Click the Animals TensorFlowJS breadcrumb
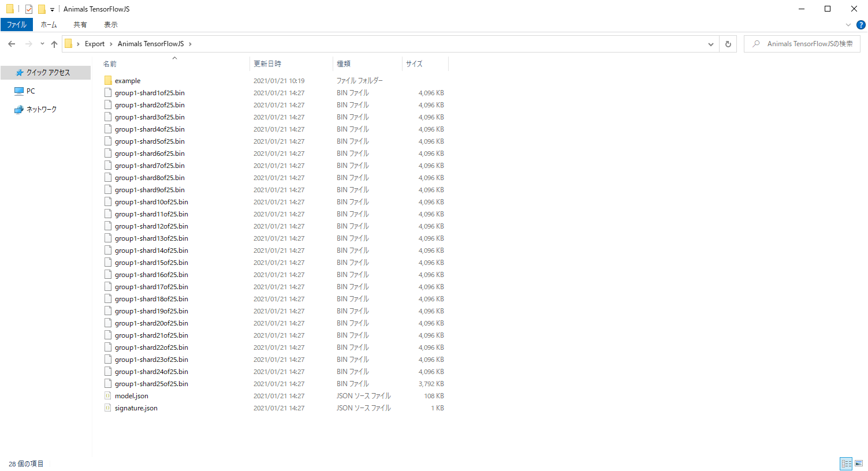Image resolution: width=868 pixels, height=471 pixels. [x=151, y=44]
